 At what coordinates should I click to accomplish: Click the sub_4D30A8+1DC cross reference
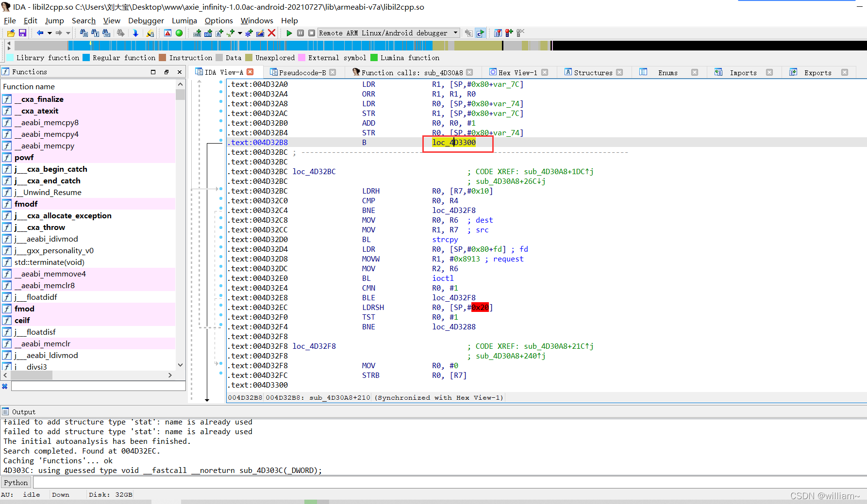point(558,172)
